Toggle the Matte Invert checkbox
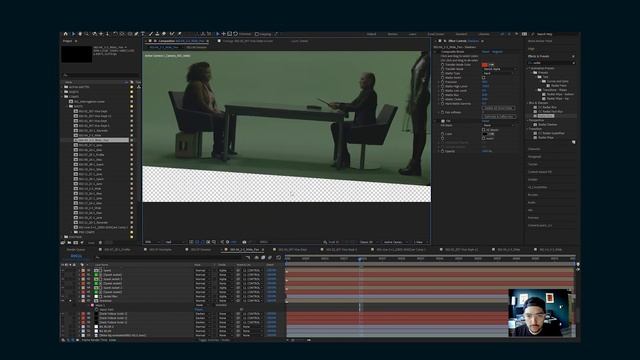Image resolution: width=640 pixels, height=360 pixels. click(484, 78)
